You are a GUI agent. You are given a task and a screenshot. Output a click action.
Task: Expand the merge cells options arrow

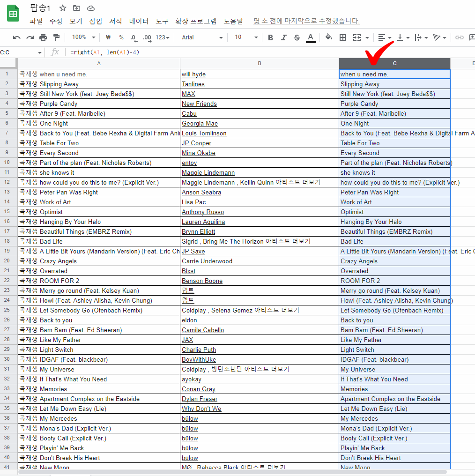367,37
